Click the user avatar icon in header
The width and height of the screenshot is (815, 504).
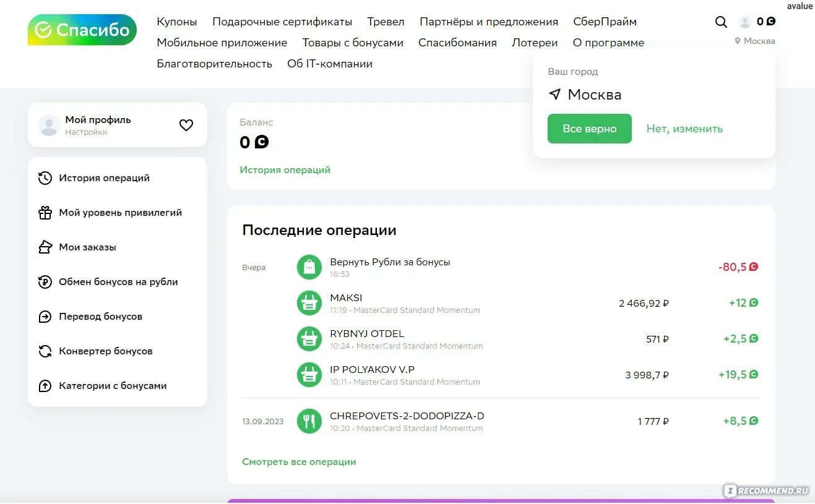(x=744, y=22)
